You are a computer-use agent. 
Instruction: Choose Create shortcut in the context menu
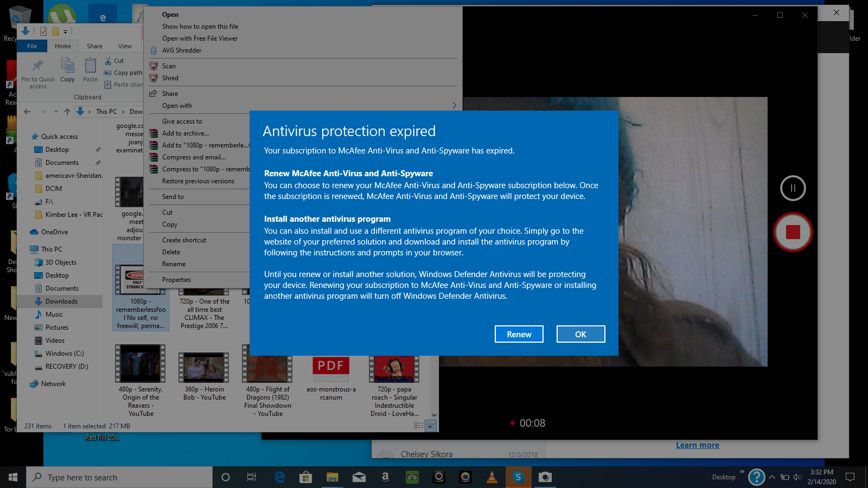click(x=184, y=240)
